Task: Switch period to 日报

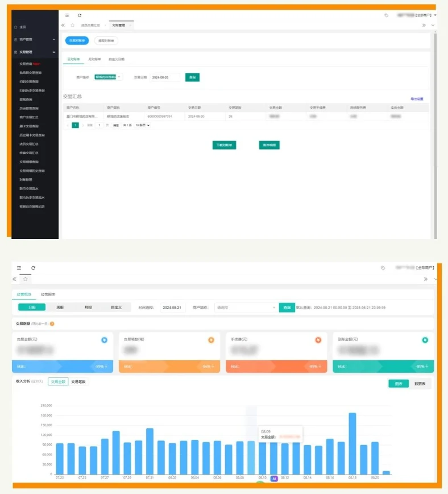Action: (x=32, y=307)
